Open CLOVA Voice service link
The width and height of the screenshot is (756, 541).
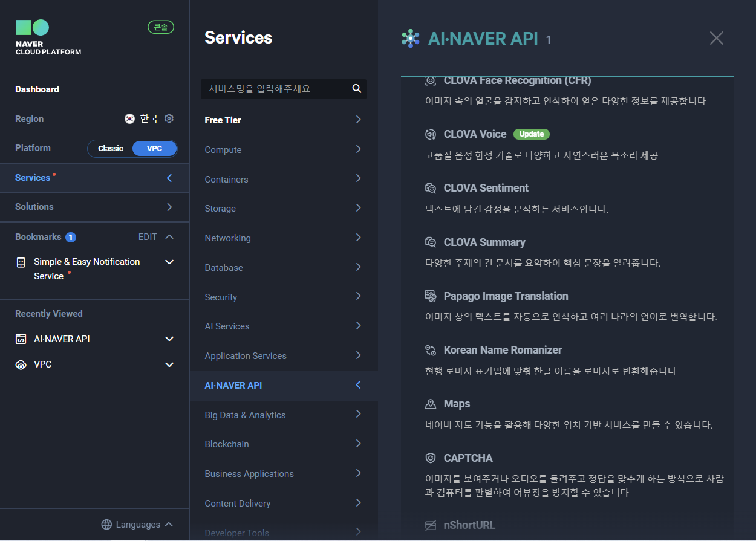(x=475, y=134)
